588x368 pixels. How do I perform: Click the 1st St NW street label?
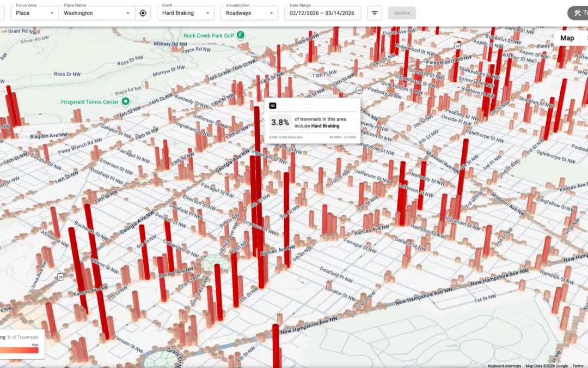point(485,299)
